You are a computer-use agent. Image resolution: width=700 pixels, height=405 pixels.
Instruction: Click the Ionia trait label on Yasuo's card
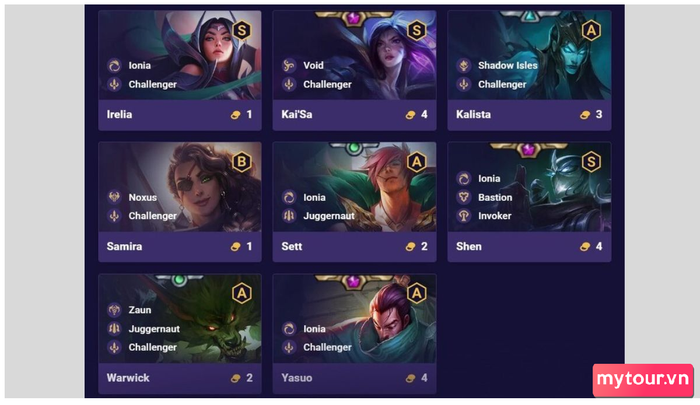[x=314, y=329]
